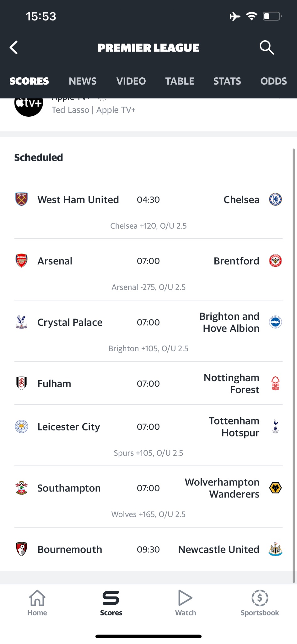The image size is (297, 644).
Task: Open Chelsea +120 odds line
Action: pyautogui.click(x=148, y=226)
